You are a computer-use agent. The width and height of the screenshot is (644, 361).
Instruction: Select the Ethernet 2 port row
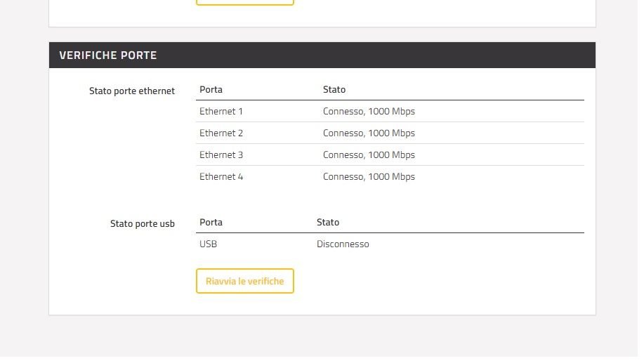pyautogui.click(x=390, y=133)
